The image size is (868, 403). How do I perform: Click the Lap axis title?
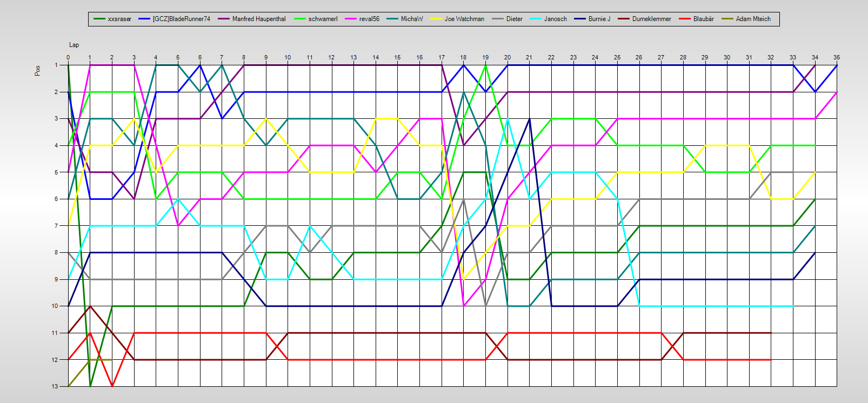tap(74, 45)
